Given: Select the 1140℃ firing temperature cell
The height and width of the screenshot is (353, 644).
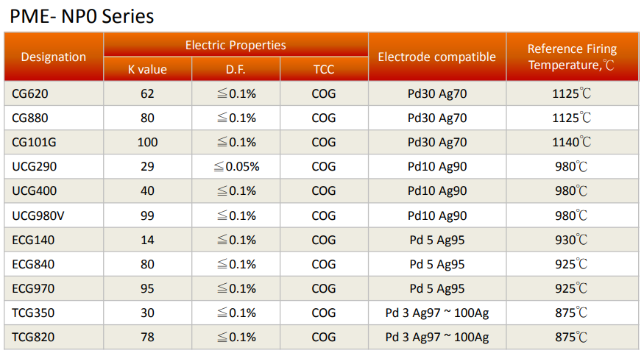Looking at the screenshot, I should [x=572, y=143].
